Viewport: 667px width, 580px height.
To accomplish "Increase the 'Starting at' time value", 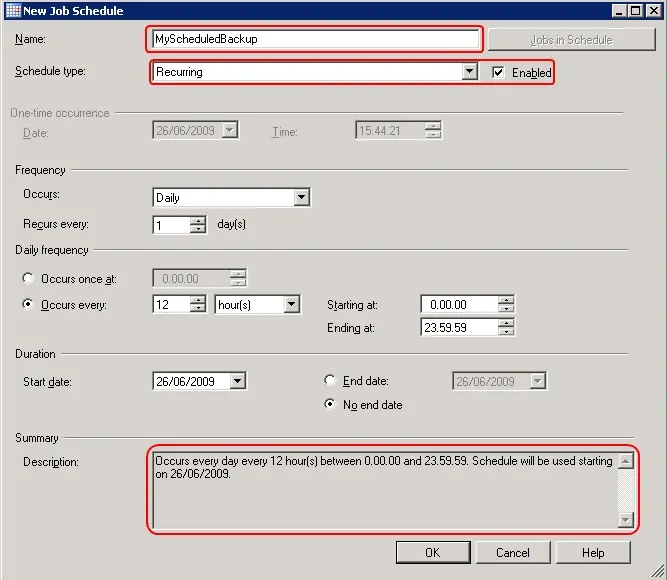I will click(x=506, y=300).
